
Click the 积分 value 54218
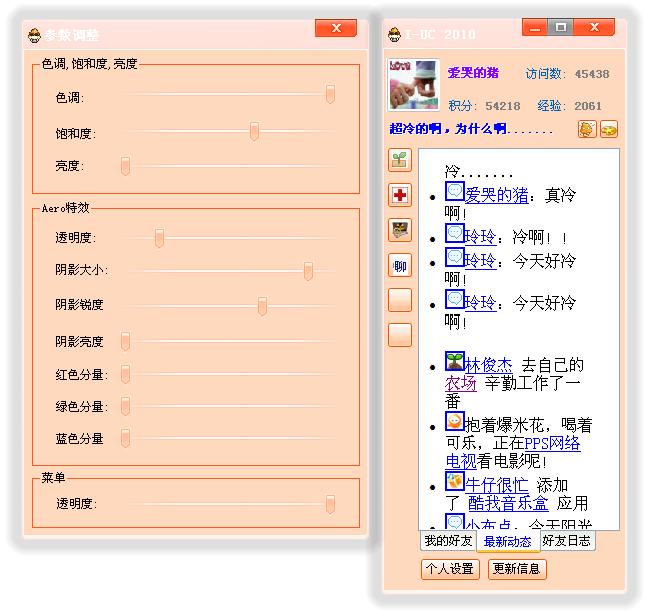coord(503,106)
